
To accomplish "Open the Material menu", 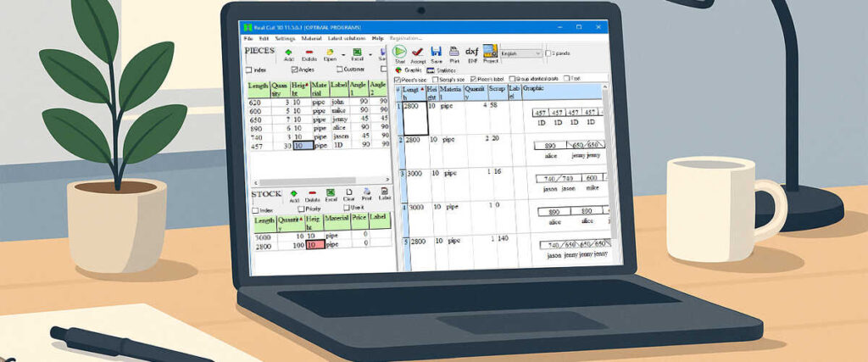I will [312, 39].
